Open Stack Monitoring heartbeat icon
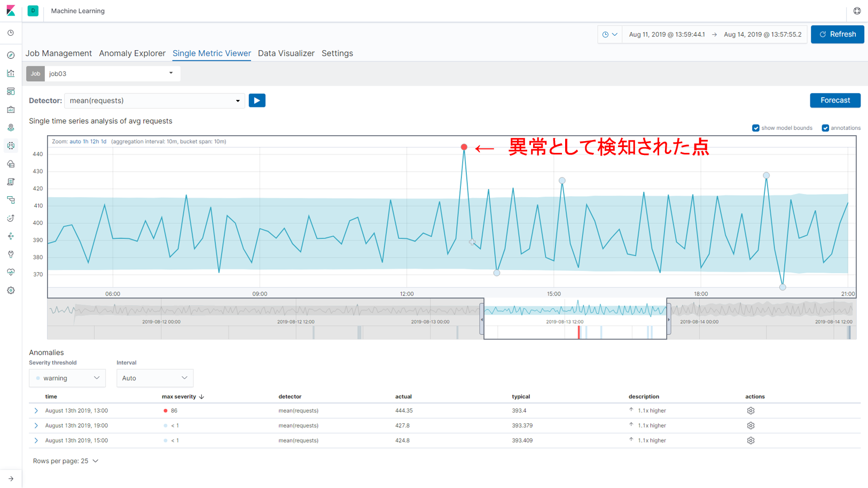The height and width of the screenshot is (488, 868). pos(11,272)
